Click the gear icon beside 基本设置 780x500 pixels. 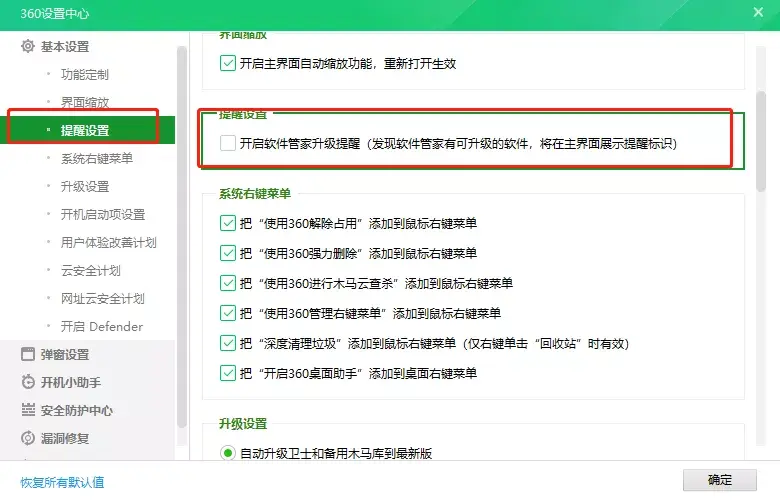(28, 46)
